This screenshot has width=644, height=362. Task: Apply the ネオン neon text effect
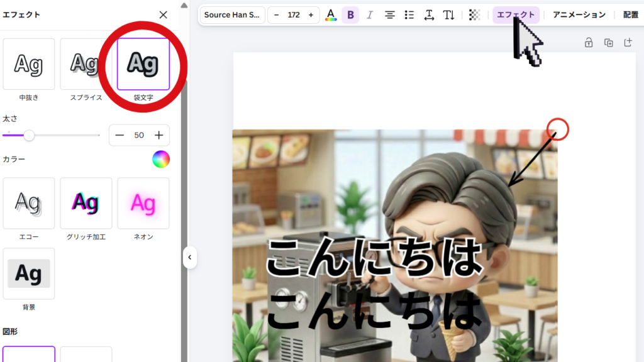(x=143, y=203)
